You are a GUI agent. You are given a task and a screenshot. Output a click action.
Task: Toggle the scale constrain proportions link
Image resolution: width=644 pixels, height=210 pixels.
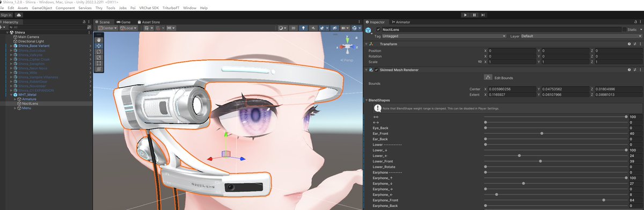click(x=480, y=62)
